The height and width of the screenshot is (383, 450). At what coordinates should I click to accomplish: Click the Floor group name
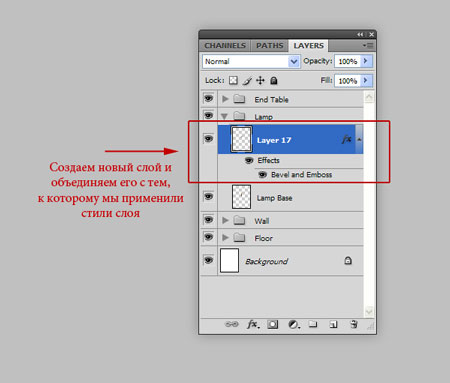pos(263,238)
